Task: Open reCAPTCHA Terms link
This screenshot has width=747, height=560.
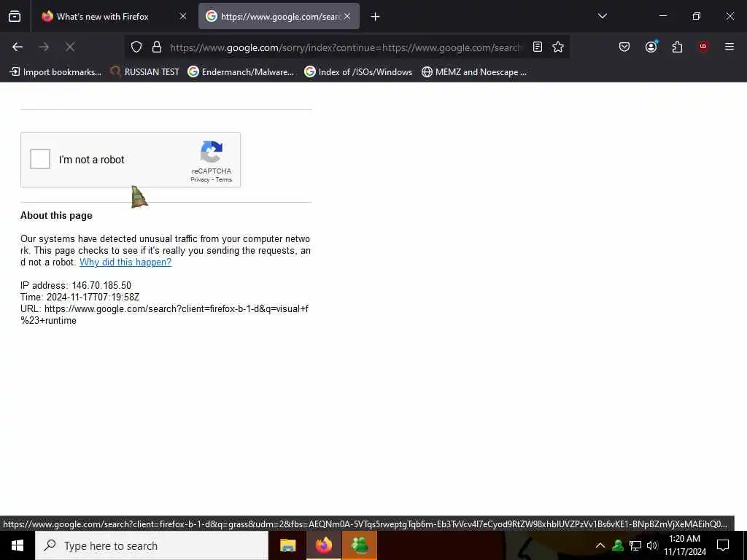Action: pyautogui.click(x=224, y=180)
